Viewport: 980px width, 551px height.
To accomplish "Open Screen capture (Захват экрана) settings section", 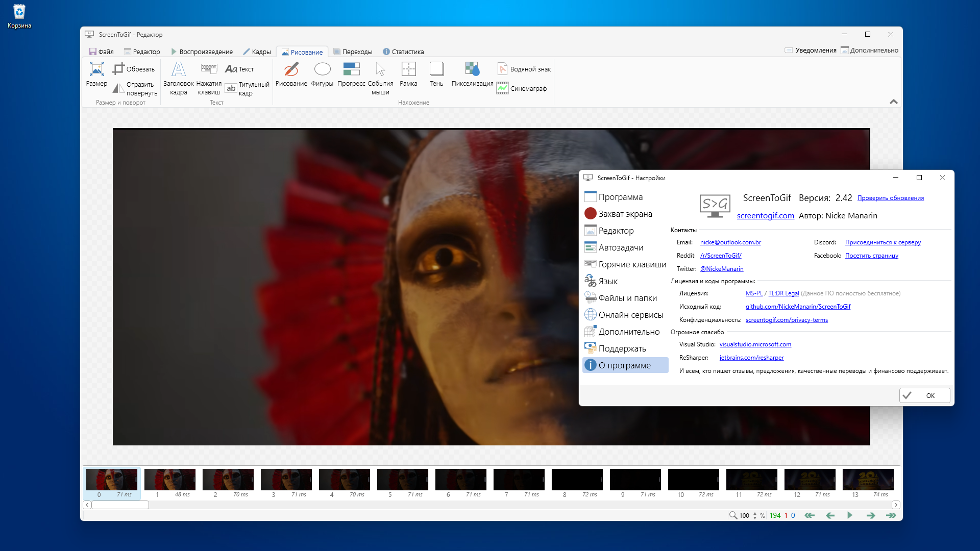I will pyautogui.click(x=625, y=214).
